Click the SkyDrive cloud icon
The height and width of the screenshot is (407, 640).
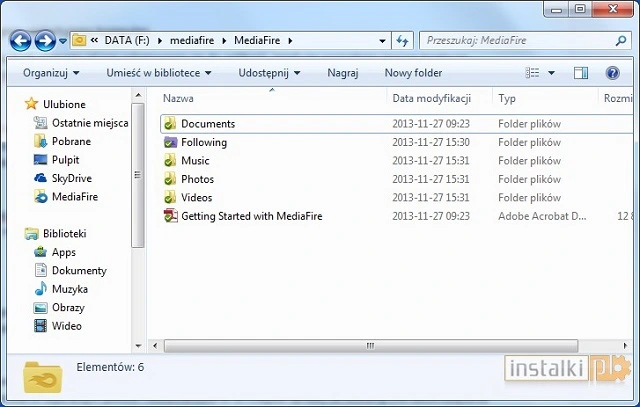click(40, 178)
